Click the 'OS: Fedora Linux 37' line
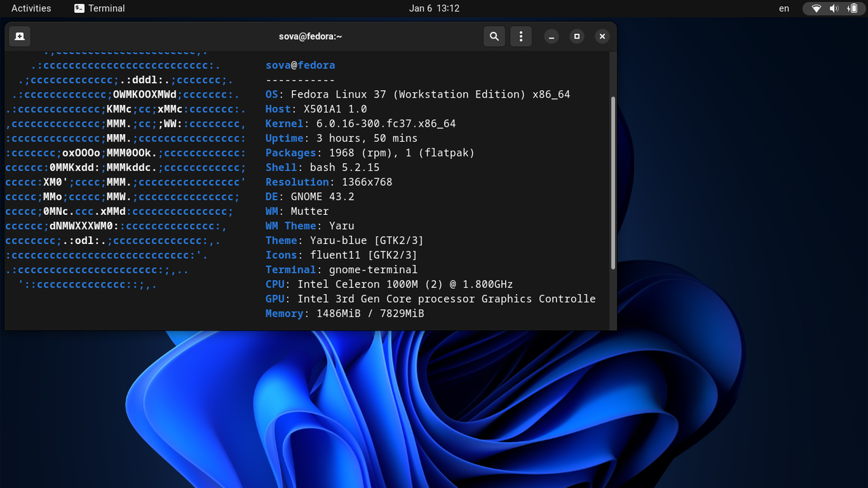The image size is (868, 488). (418, 94)
